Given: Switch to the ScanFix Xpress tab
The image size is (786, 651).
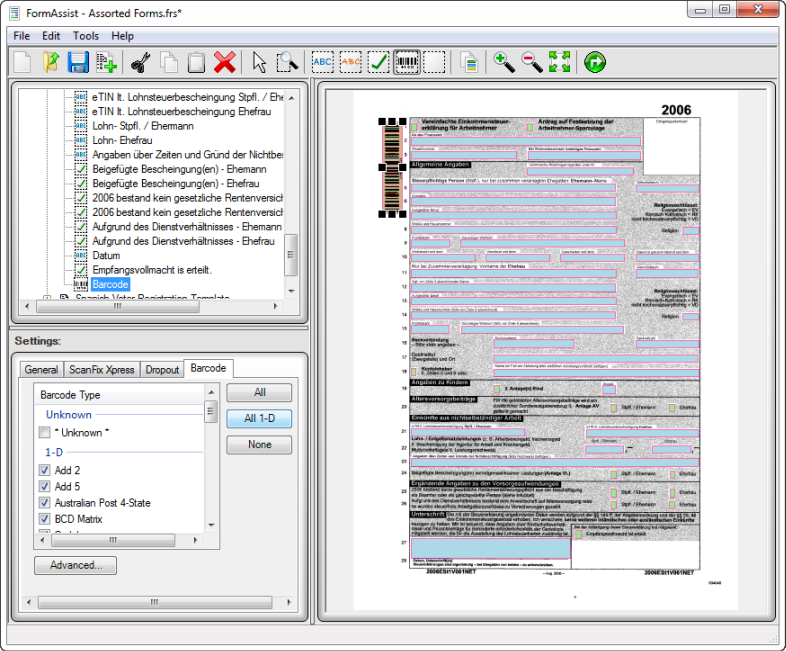Looking at the screenshot, I should pyautogui.click(x=102, y=370).
